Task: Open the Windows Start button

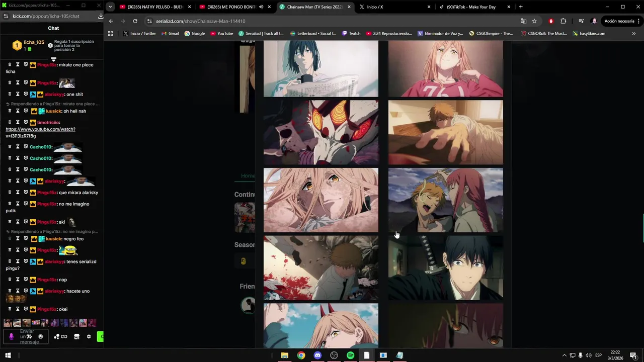Action: point(8,355)
